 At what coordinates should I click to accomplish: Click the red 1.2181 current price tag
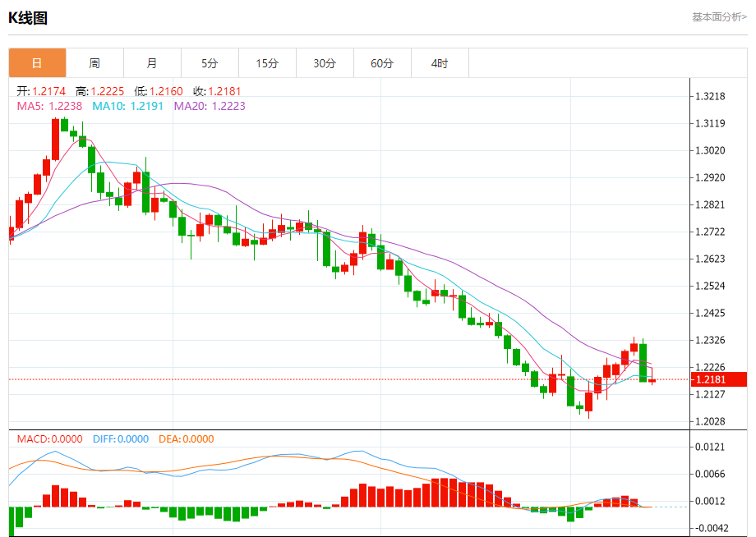718,379
